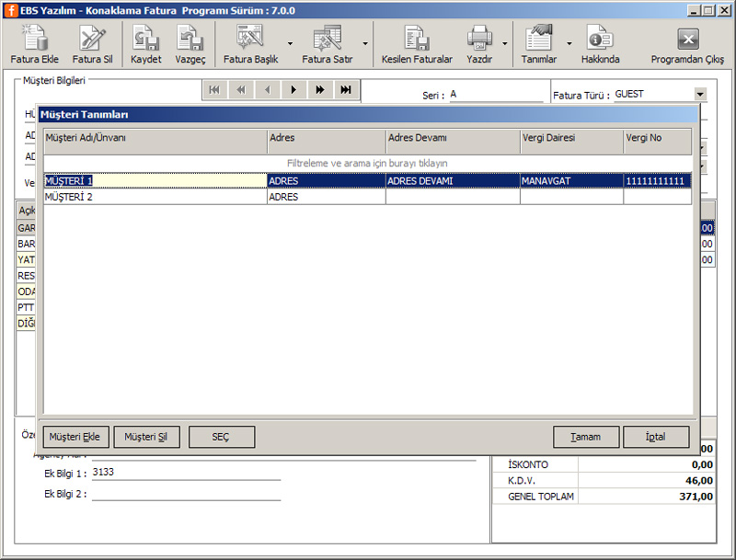This screenshot has width=736, height=560.
Task: Exit via the Programdan Çıkış icon
Action: [x=687, y=39]
